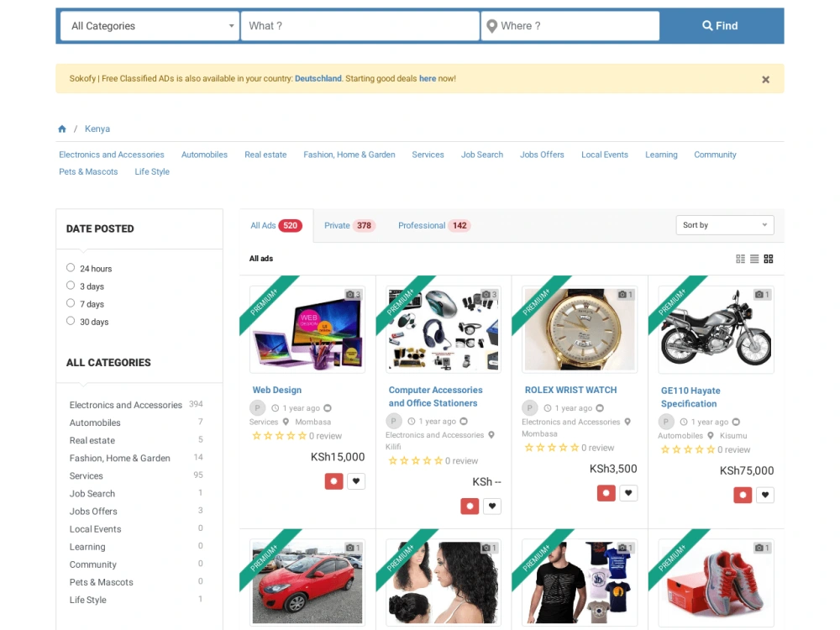Follow the Deutschland link in banner
Image resolution: width=840 pixels, height=630 pixels.
[x=318, y=78]
